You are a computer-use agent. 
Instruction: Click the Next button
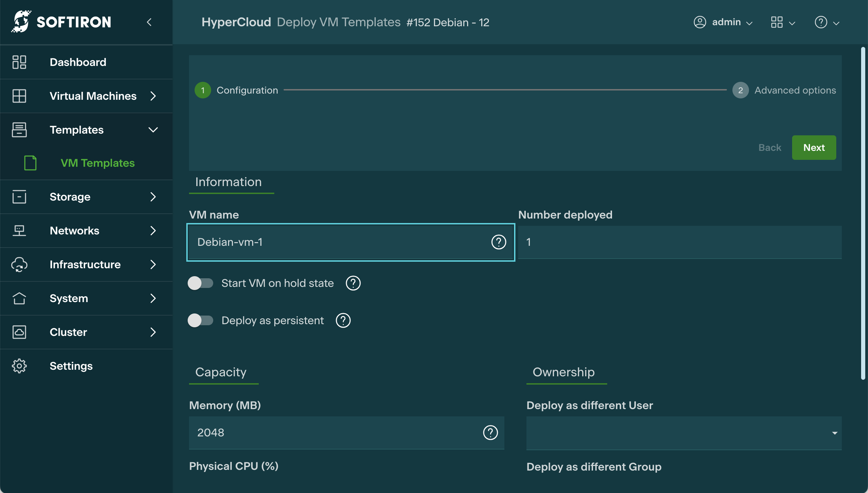813,147
